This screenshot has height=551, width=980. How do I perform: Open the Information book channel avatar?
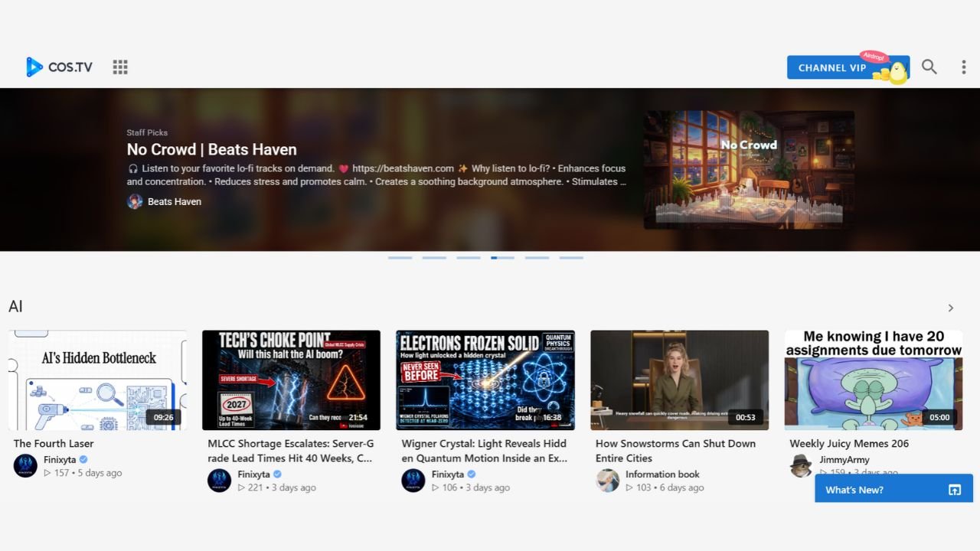[608, 481]
